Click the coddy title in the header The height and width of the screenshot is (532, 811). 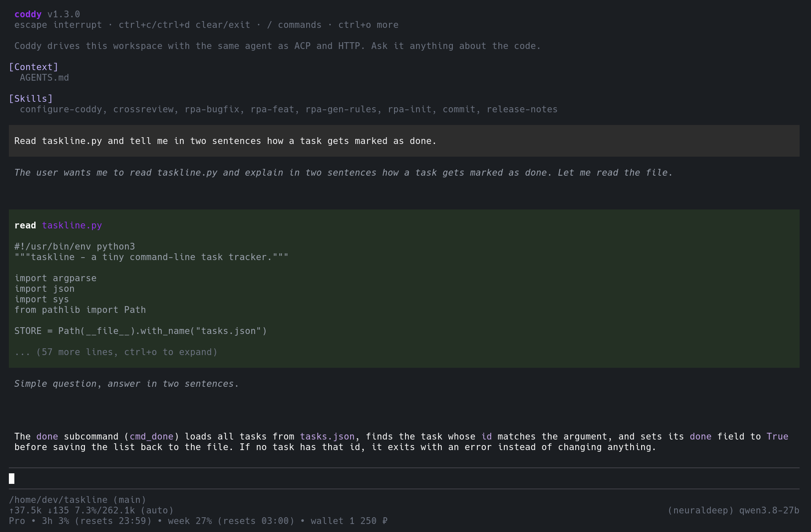(28, 14)
